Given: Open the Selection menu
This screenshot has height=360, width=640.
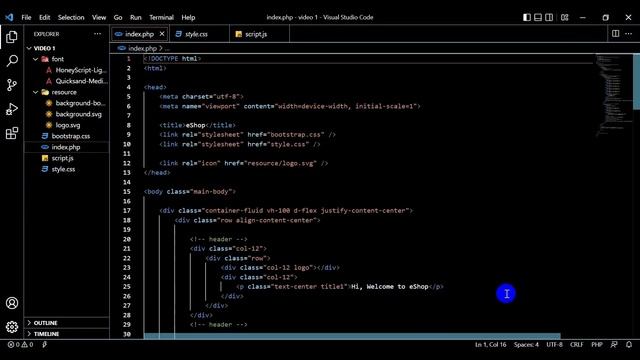Looking at the screenshot, I should [x=71, y=17].
